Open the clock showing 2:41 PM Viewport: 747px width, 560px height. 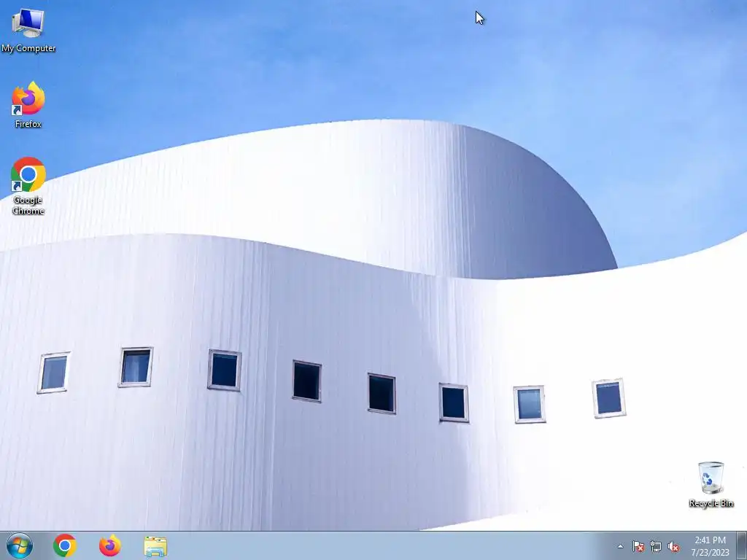pyautogui.click(x=710, y=545)
